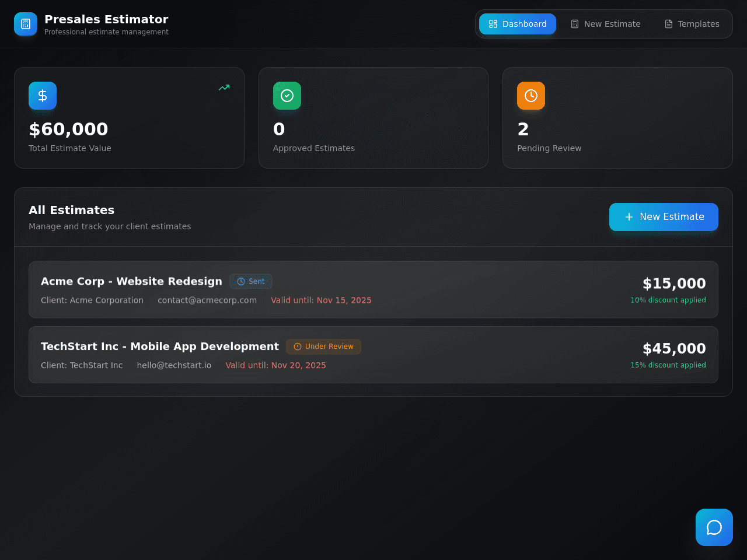Click the Sent status badge
The height and width of the screenshot is (560, 747).
click(x=251, y=281)
